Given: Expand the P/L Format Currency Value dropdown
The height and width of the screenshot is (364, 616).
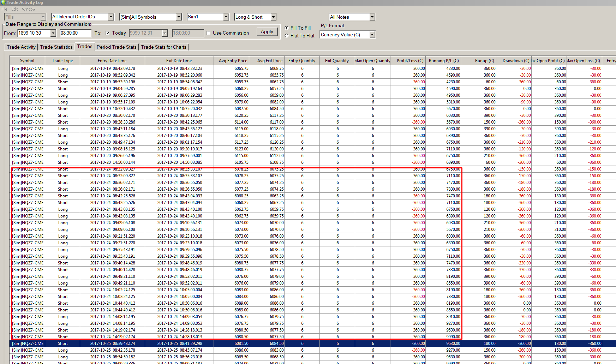Looking at the screenshot, I should (x=372, y=35).
